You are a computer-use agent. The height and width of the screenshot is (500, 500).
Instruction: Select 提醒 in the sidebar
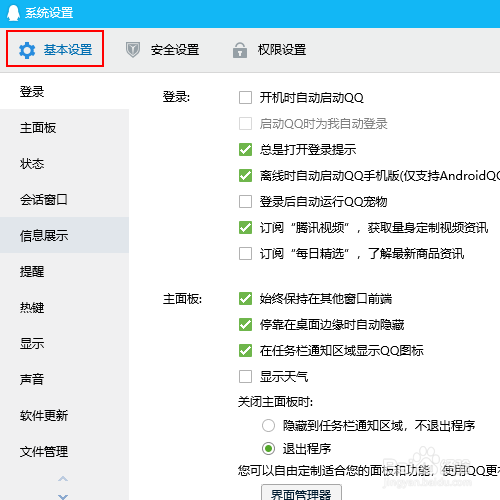point(64,271)
